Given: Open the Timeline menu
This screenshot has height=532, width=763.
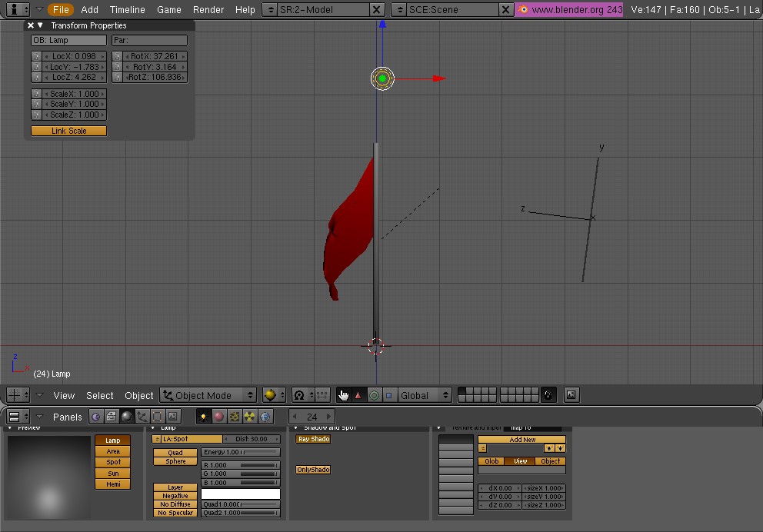Looking at the screenshot, I should pyautogui.click(x=127, y=10).
